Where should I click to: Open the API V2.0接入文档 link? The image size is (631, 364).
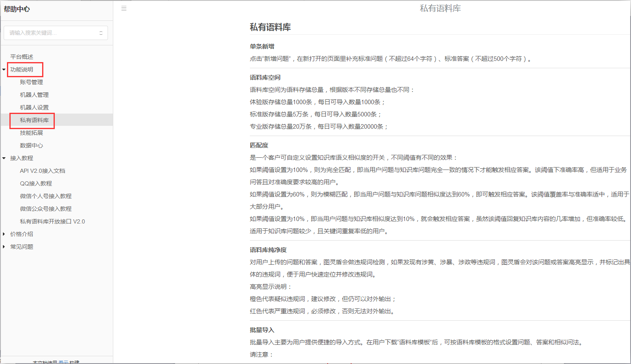point(43,171)
